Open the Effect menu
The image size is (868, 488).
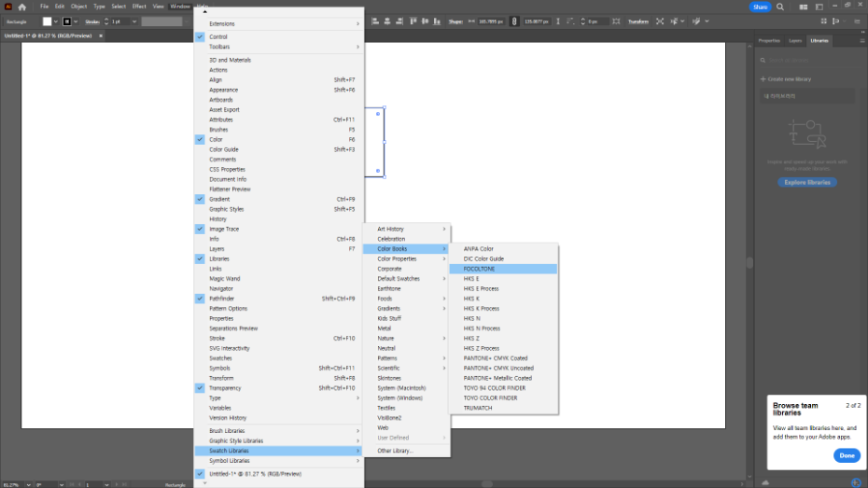[139, 7]
